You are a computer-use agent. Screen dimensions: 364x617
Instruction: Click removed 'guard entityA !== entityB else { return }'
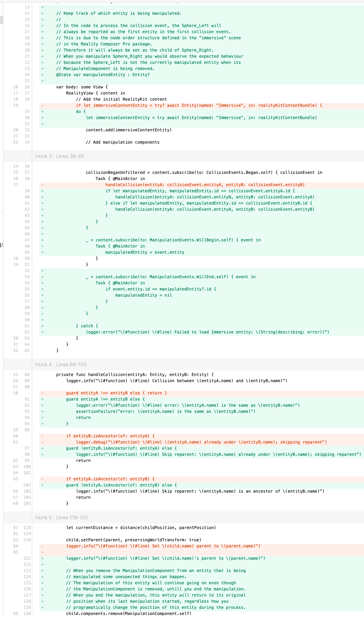pos(116,393)
